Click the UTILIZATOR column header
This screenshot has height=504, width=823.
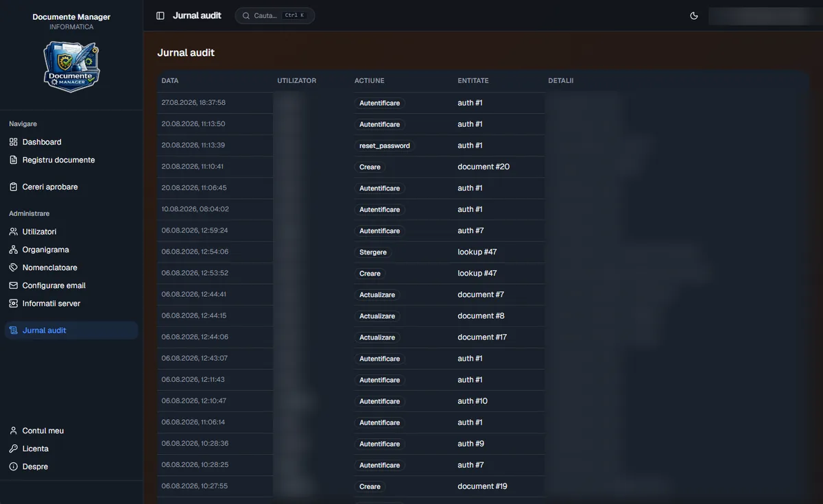(297, 81)
